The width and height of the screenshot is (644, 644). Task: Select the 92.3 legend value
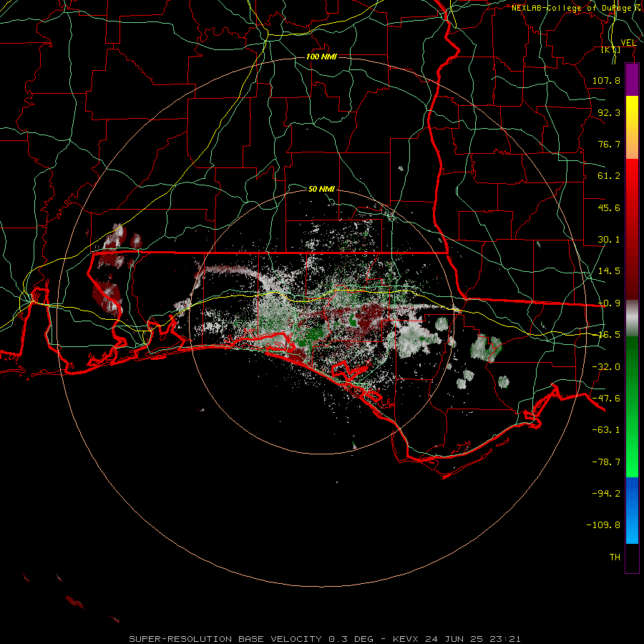[609, 112]
